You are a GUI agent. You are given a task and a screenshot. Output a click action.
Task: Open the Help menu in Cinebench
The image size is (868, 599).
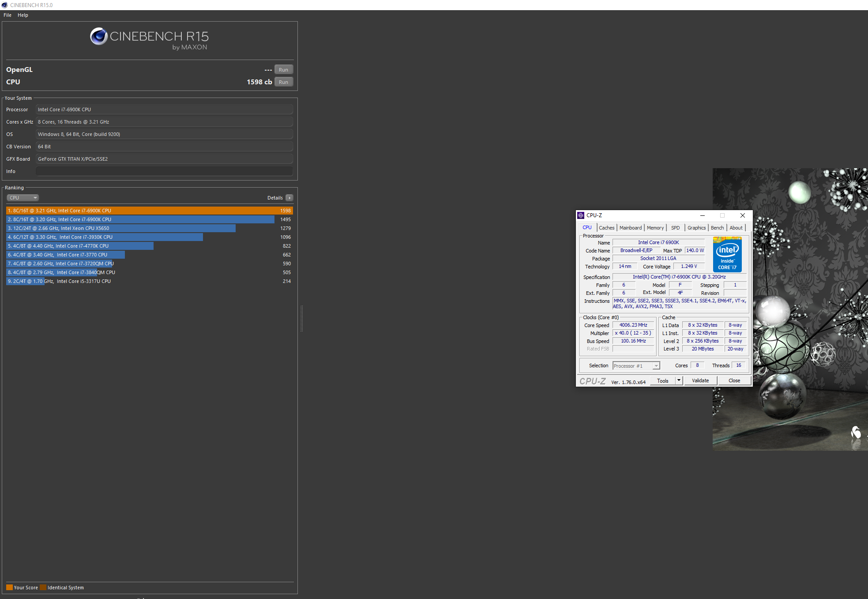coord(23,15)
